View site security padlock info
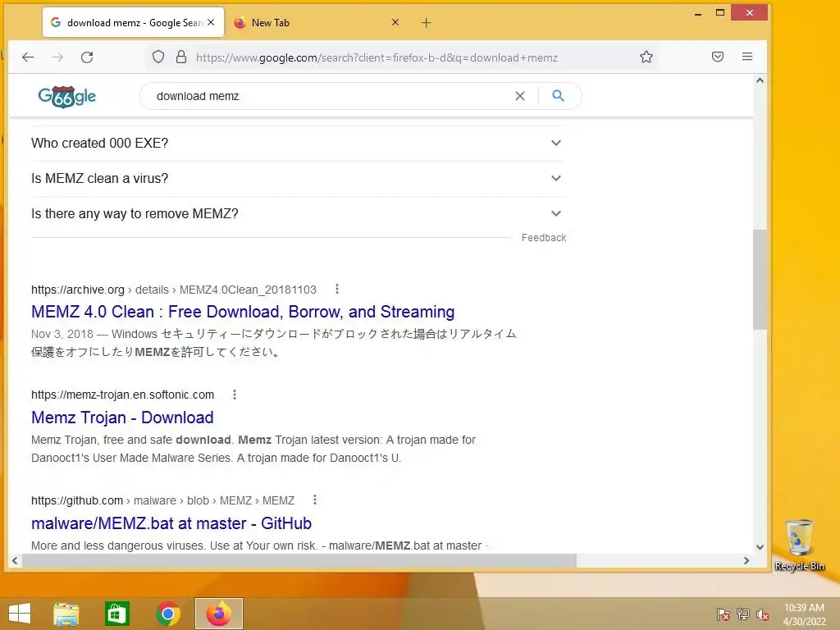Image resolution: width=840 pixels, height=630 pixels. point(181,57)
